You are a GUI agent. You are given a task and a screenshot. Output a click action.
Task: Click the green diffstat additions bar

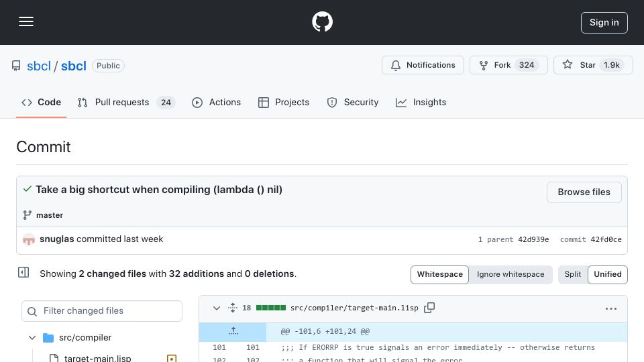pyautogui.click(x=270, y=308)
